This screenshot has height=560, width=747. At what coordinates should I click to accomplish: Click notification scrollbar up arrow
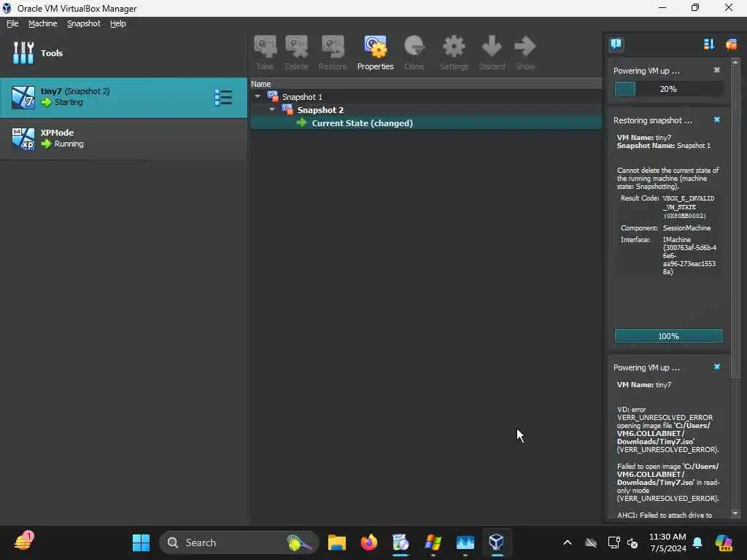click(x=735, y=63)
